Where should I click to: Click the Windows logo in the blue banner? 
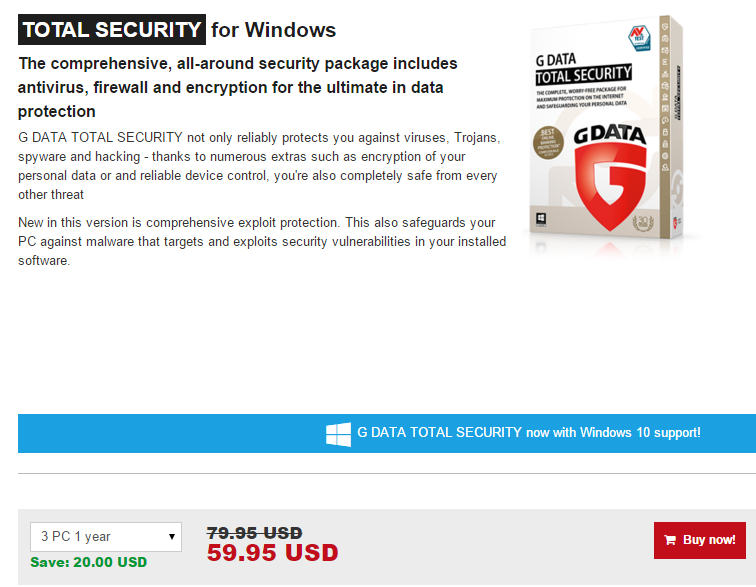338,433
